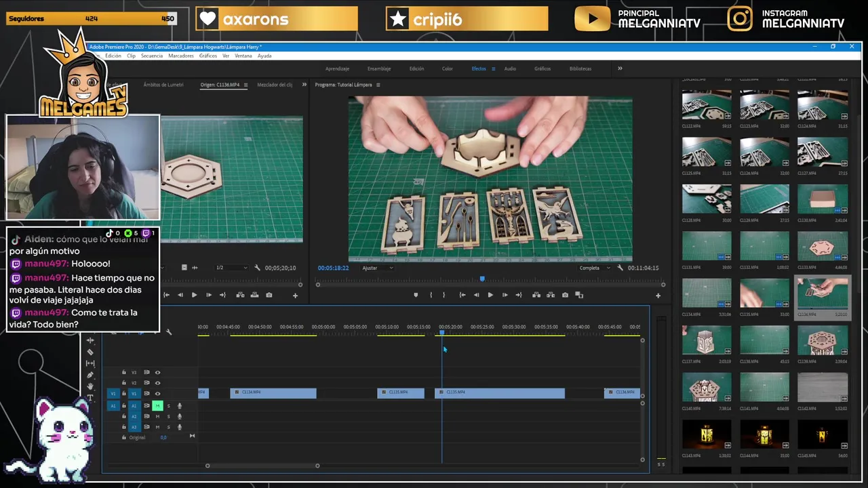The image size is (868, 488).
Task: Solo audio track A3
Action: tap(169, 427)
